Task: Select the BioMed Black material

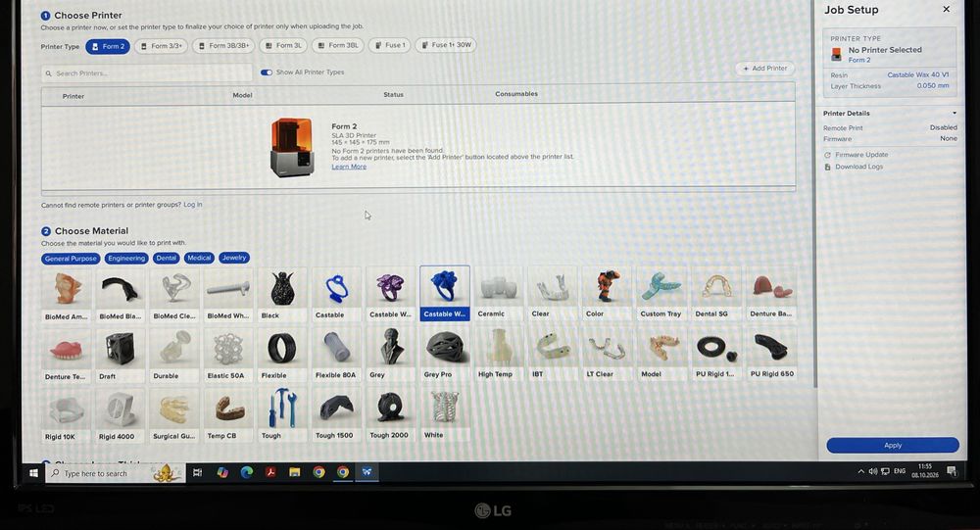Action: [120, 296]
